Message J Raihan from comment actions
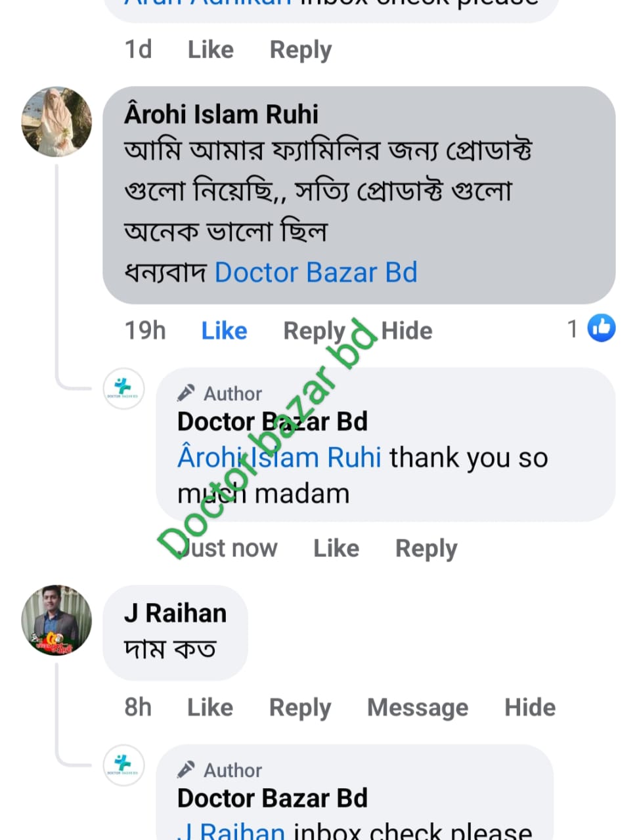 tap(418, 707)
